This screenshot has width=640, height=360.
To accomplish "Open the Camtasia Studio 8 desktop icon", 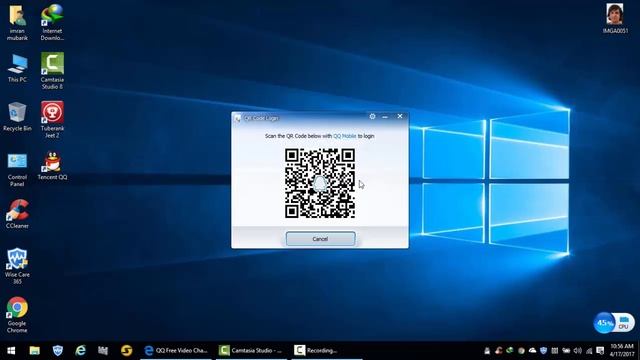I will (52, 71).
